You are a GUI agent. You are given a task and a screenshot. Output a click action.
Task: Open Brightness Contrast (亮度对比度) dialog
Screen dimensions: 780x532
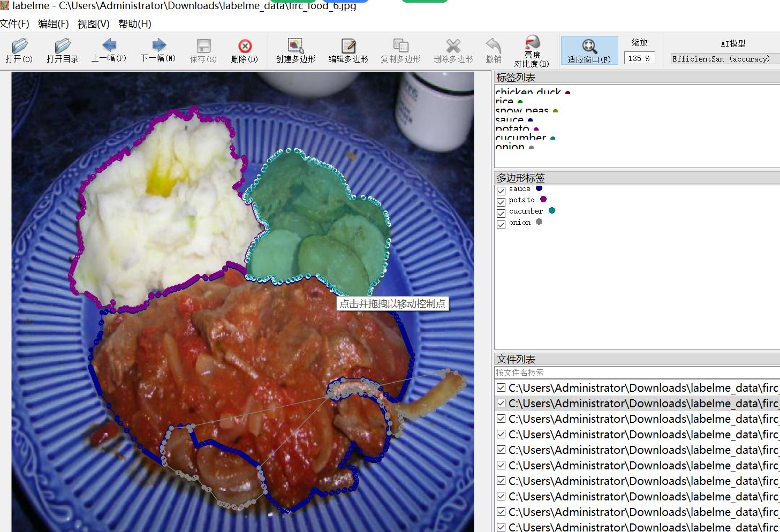tap(532, 51)
